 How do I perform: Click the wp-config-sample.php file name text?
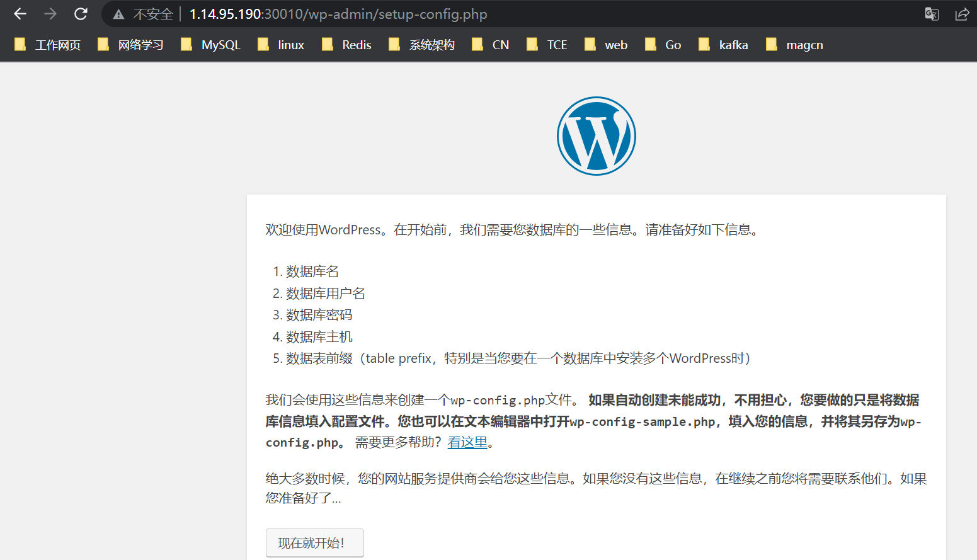coord(643,421)
